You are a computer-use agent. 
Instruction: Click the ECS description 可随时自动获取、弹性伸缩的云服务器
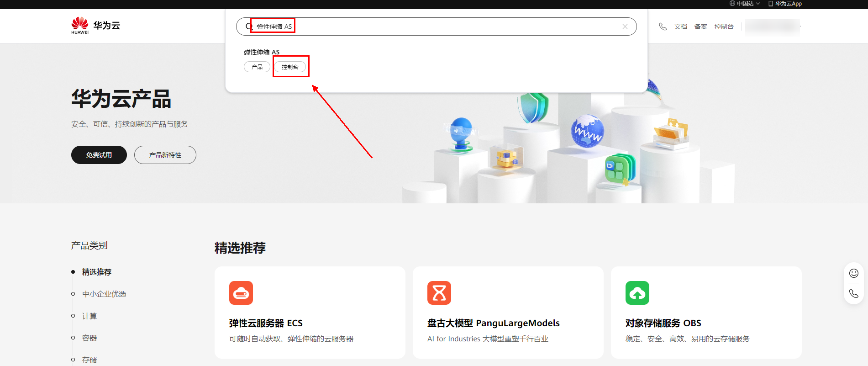point(291,339)
